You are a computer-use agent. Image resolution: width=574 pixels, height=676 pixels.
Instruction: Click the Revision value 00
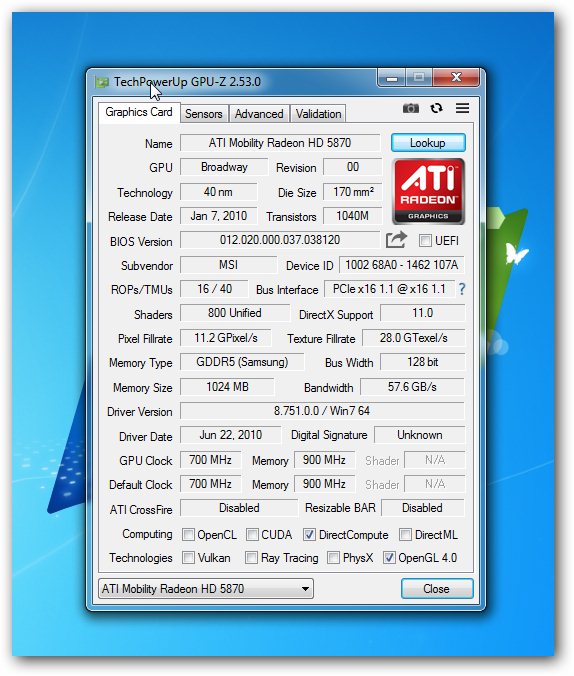pos(353,167)
